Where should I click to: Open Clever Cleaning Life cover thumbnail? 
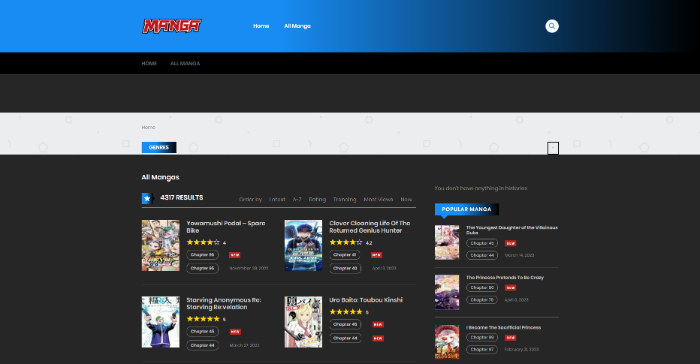304,245
